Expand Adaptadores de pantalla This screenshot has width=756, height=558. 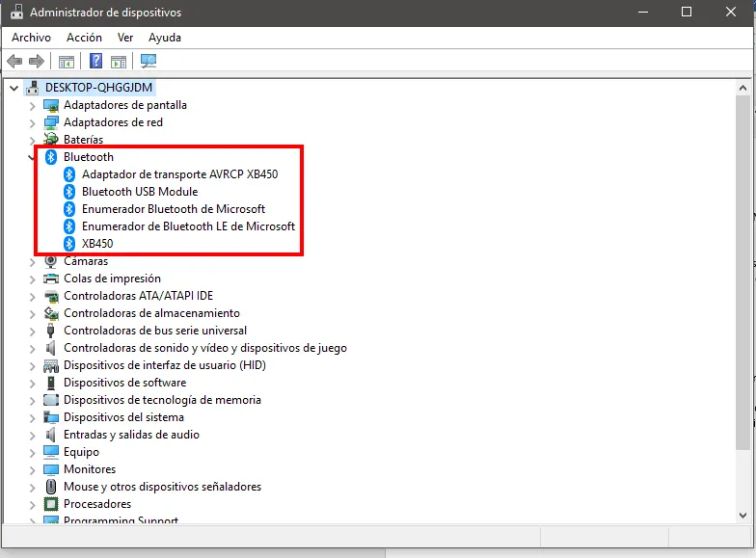tap(33, 106)
